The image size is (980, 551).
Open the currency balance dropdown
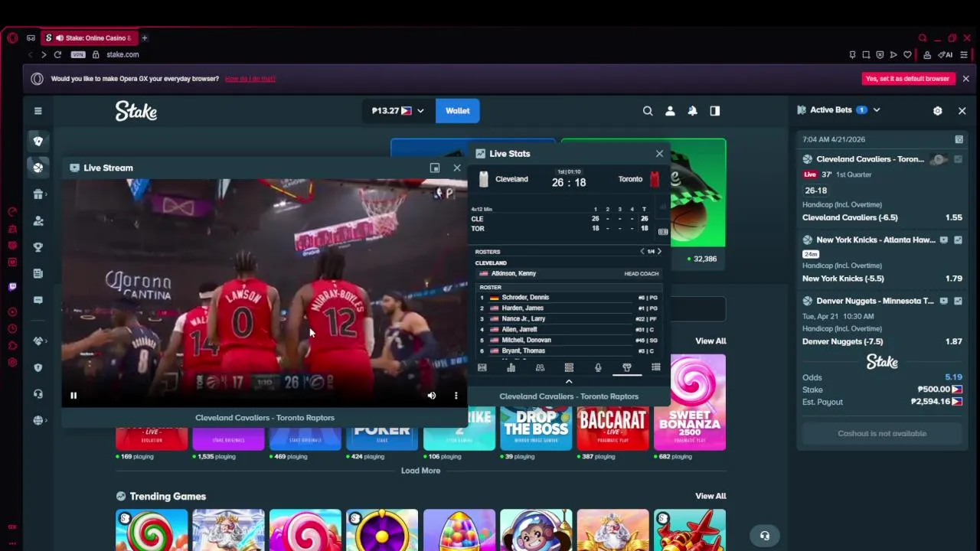tap(397, 111)
